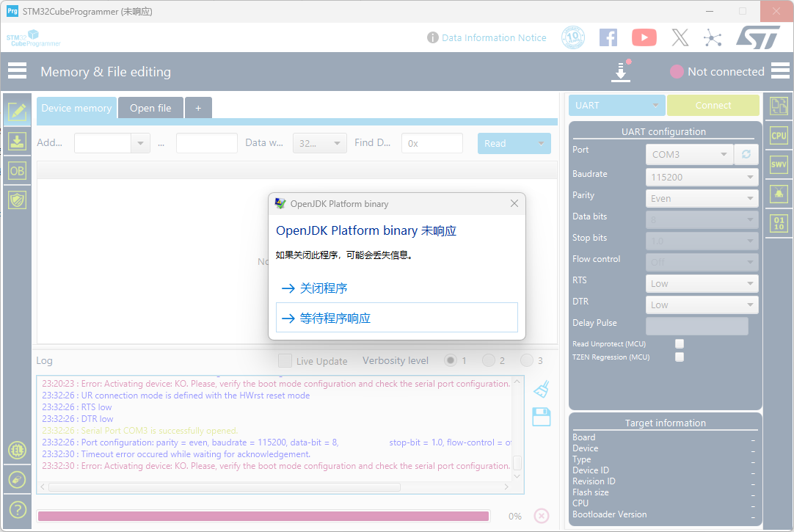Screen dimensions: 794x532
Task: Click the ST community network icon
Action: (713, 38)
